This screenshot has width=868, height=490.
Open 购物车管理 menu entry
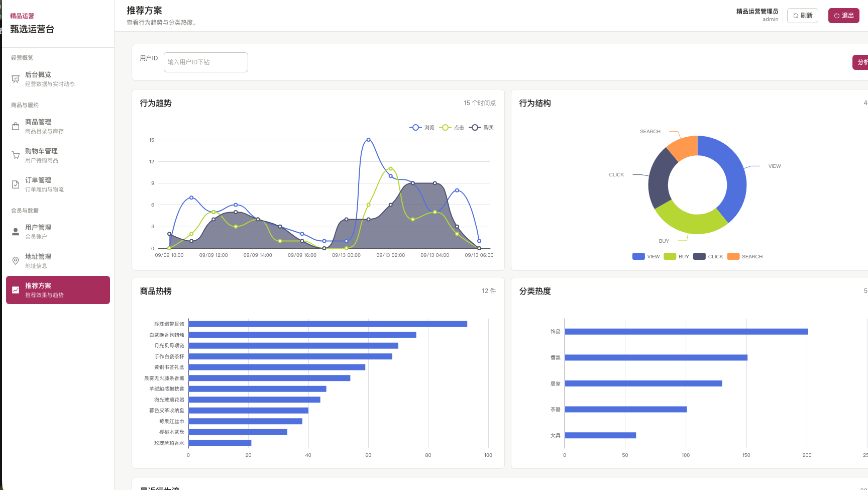58,155
